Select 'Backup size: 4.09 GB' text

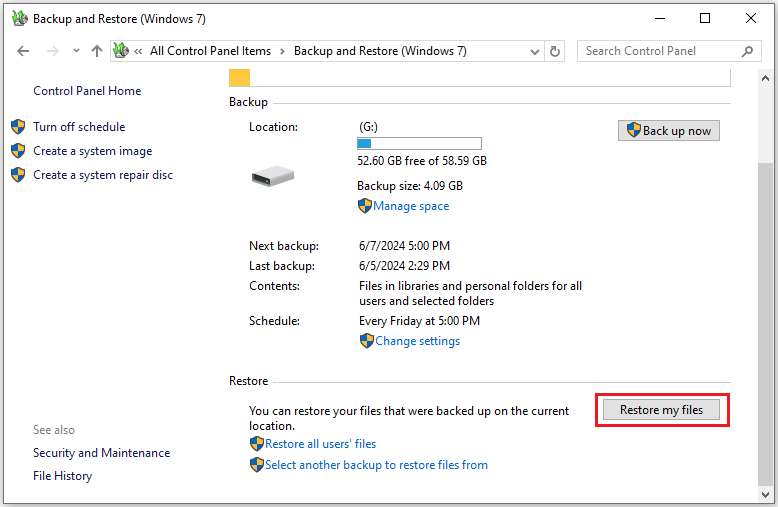(x=410, y=186)
